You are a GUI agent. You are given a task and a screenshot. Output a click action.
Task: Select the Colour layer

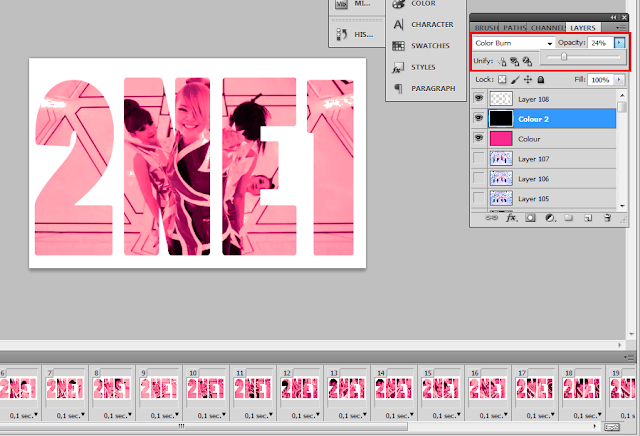544,139
